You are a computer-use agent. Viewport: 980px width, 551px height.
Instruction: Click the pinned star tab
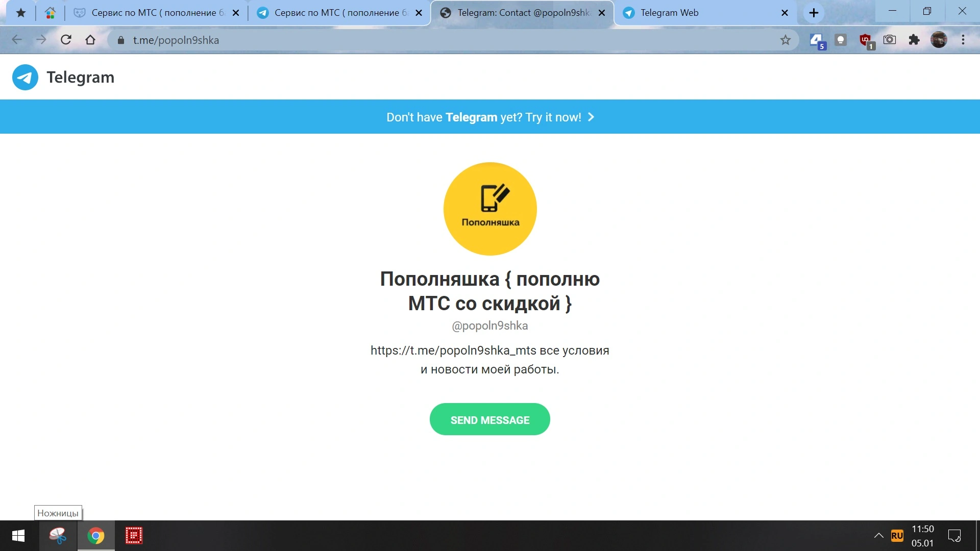tap(21, 13)
